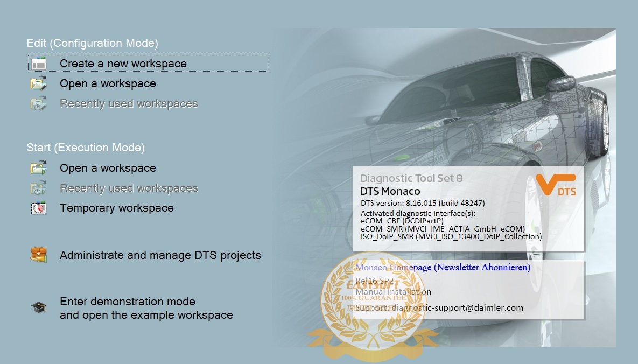
Task: Click the 'Support: diagnostic-support@daimler.com' line
Action: coord(439,308)
